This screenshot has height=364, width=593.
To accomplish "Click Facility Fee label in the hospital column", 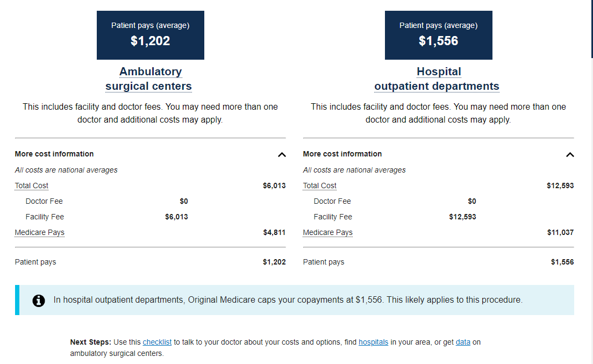I will (333, 217).
